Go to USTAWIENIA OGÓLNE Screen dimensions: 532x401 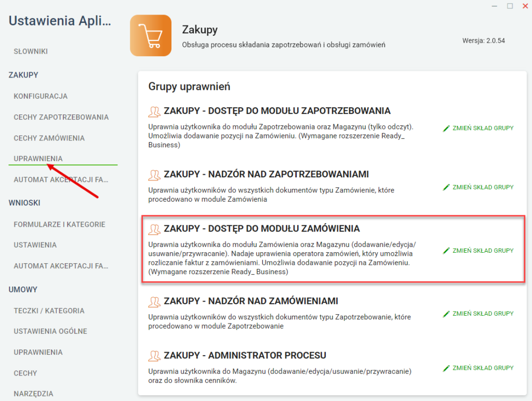coord(50,331)
